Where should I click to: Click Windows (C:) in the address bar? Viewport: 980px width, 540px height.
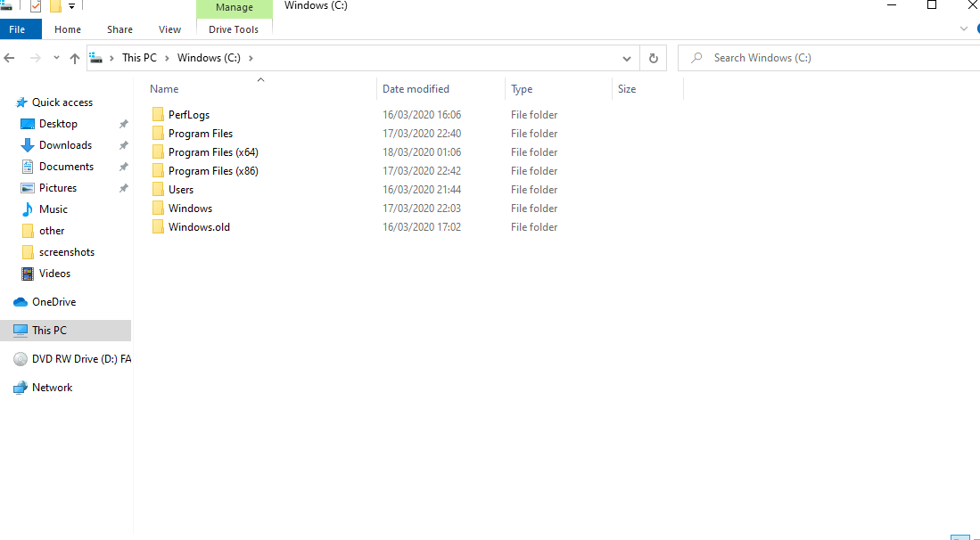tap(209, 57)
